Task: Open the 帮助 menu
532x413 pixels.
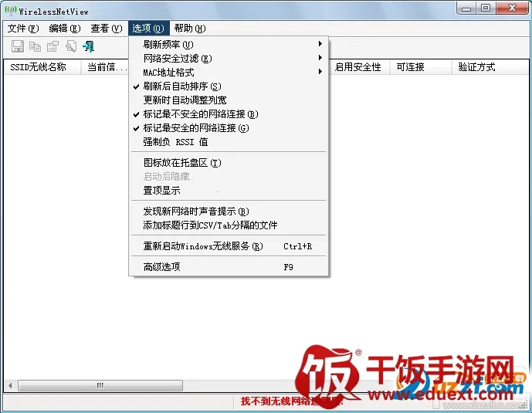Action: pos(189,29)
